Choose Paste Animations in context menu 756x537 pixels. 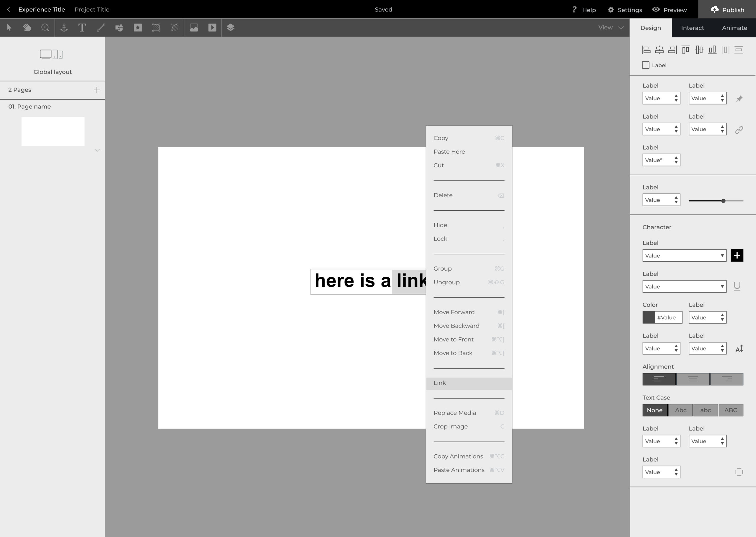(x=469, y=470)
